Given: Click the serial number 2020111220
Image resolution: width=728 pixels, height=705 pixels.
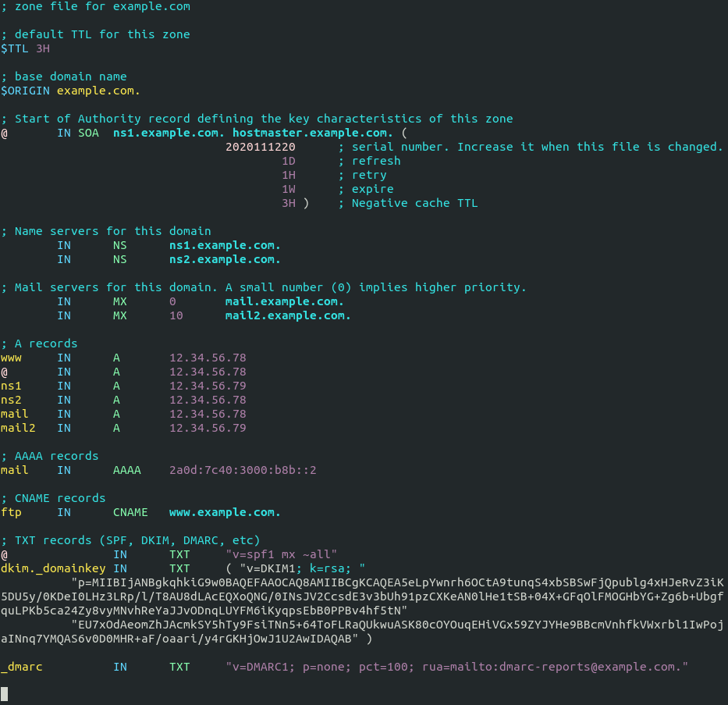Looking at the screenshot, I should click(261, 148).
